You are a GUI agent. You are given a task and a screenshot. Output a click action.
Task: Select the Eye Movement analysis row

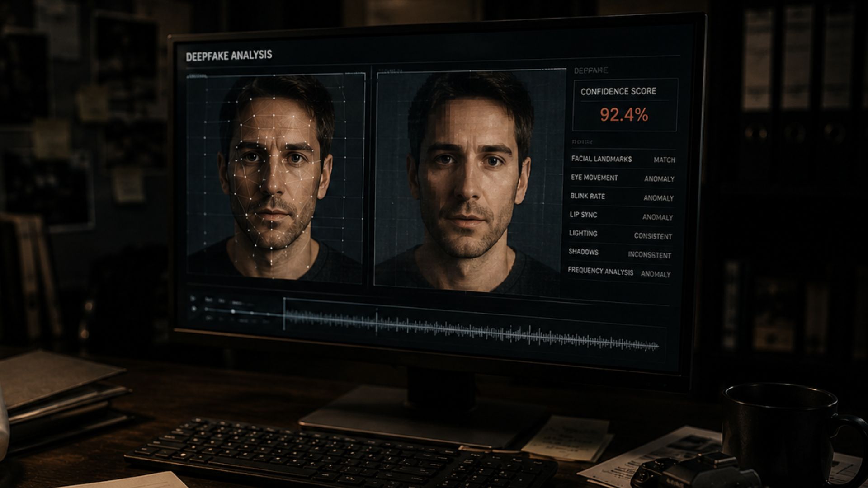622,178
